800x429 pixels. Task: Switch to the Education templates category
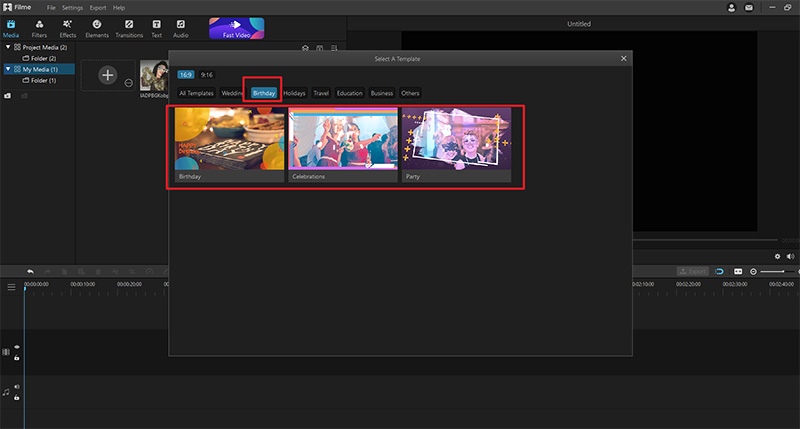tap(349, 93)
